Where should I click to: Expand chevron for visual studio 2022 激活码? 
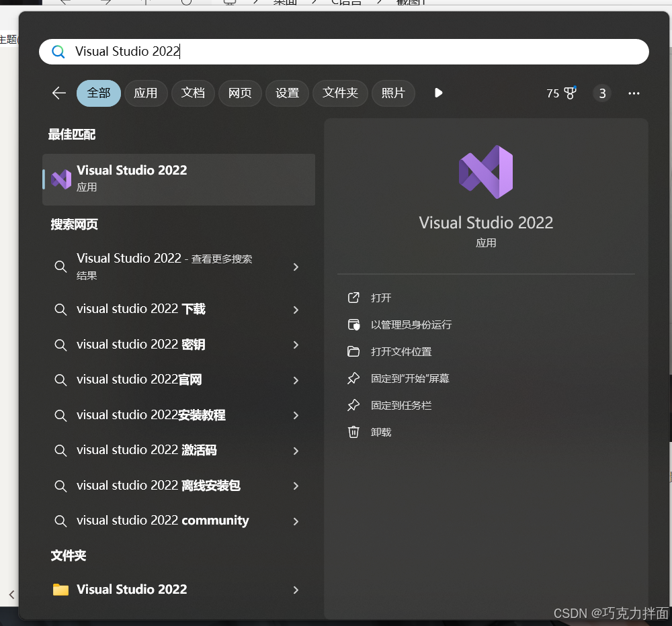pos(296,451)
